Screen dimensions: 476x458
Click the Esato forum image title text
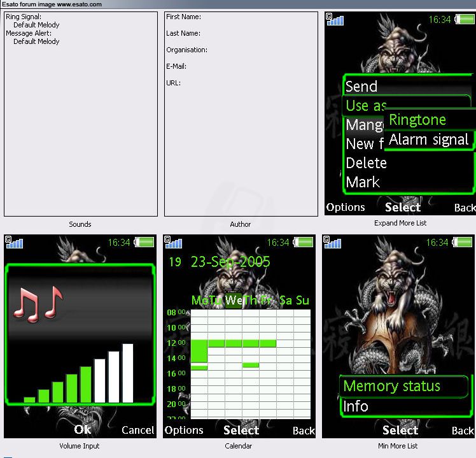click(52, 4)
